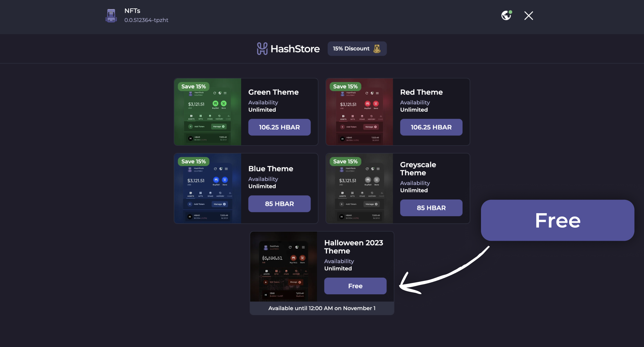Select the HashStore rabbit logo

pos(262,48)
